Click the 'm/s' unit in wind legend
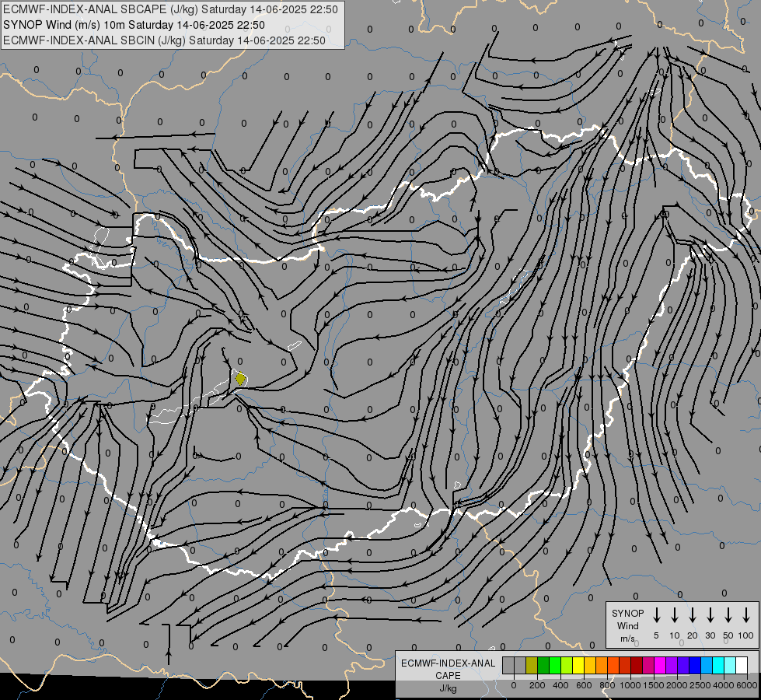This screenshot has width=761, height=700. tap(627, 639)
